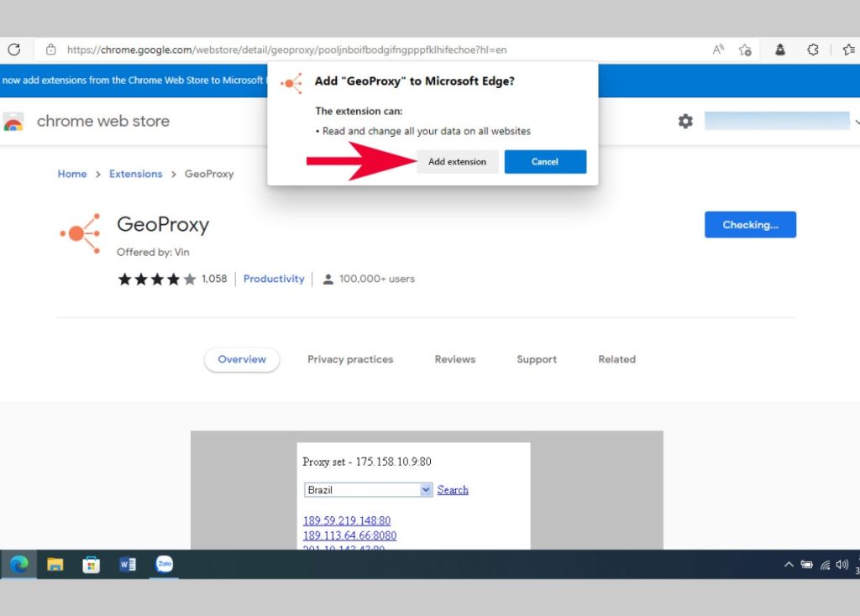Click the chrome web store title text
The image size is (860, 616).
pos(103,121)
